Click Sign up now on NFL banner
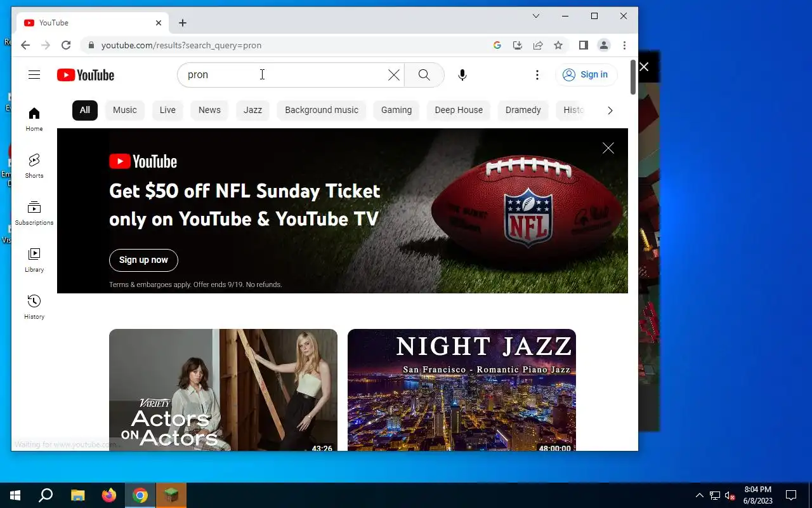The width and height of the screenshot is (812, 508). click(x=143, y=260)
